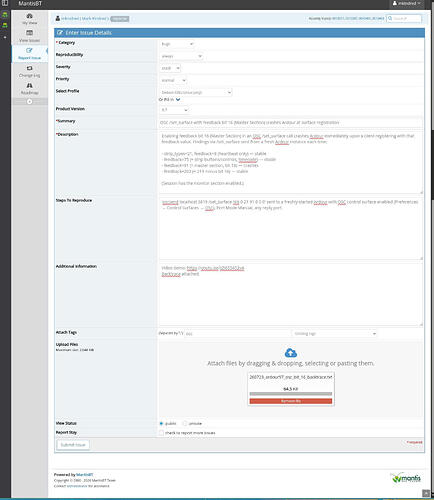Click into the Summary text field
Image resolution: width=434 pixels, height=500 pixels.
291,122
